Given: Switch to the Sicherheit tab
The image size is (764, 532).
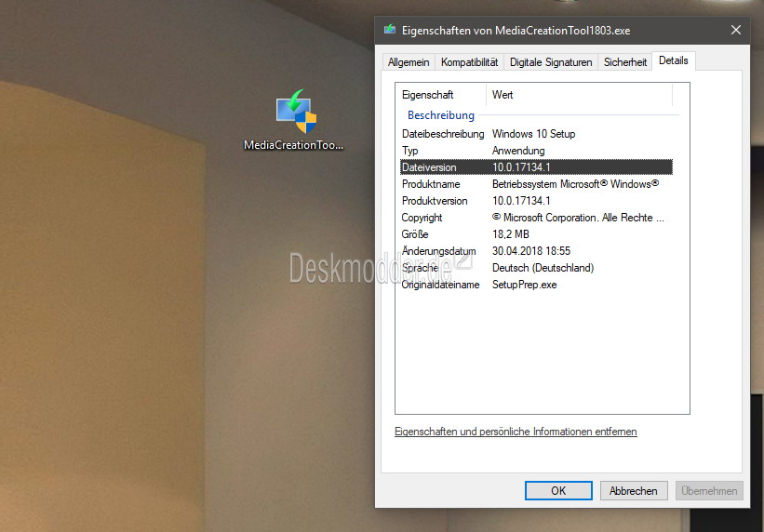Looking at the screenshot, I should pyautogui.click(x=625, y=62).
